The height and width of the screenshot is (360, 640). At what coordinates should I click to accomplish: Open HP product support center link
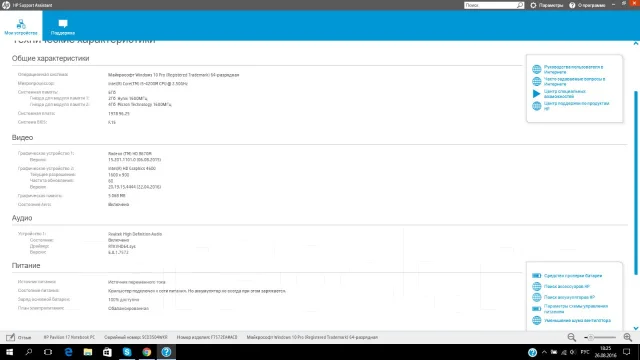(x=576, y=106)
